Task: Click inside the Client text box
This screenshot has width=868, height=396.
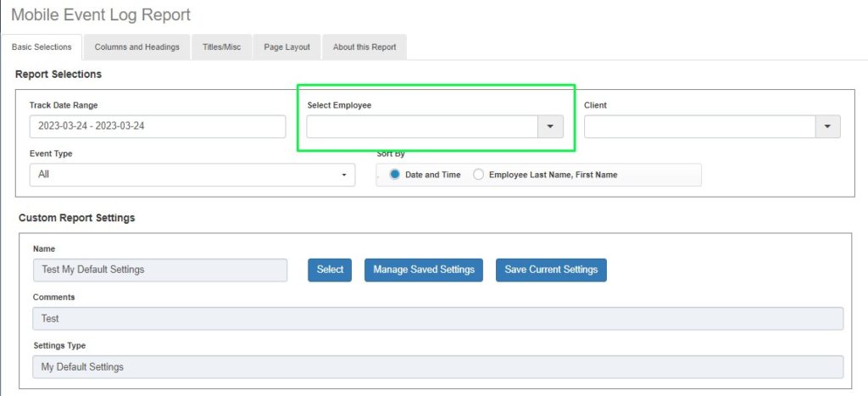Action: (x=699, y=126)
